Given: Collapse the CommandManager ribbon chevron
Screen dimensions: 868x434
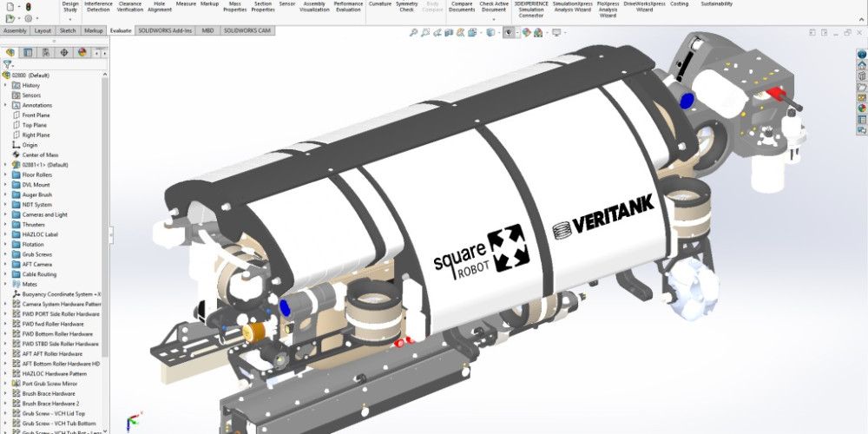Looking at the screenshot, I should tap(861, 19).
